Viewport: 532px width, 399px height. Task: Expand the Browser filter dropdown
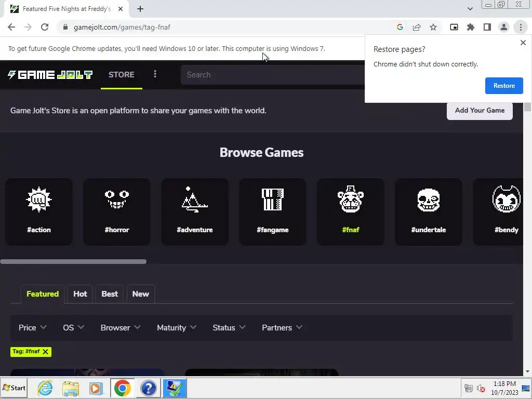[x=121, y=328]
